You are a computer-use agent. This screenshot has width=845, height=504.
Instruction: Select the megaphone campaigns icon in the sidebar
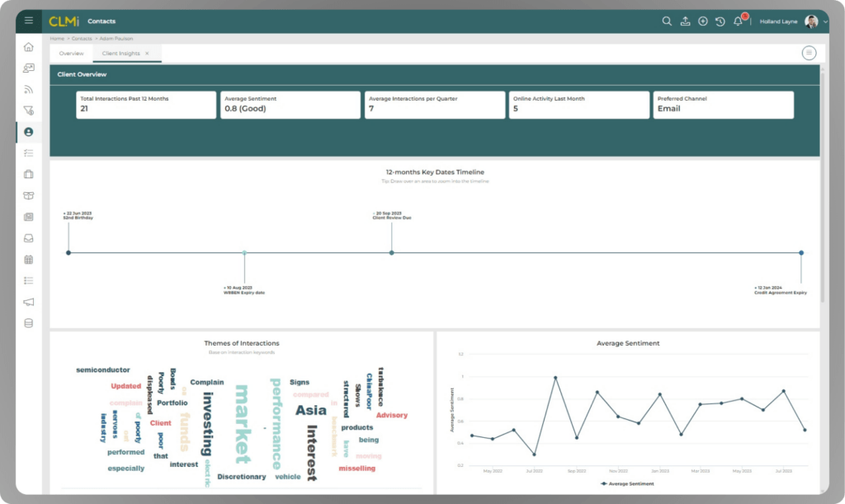click(x=29, y=302)
